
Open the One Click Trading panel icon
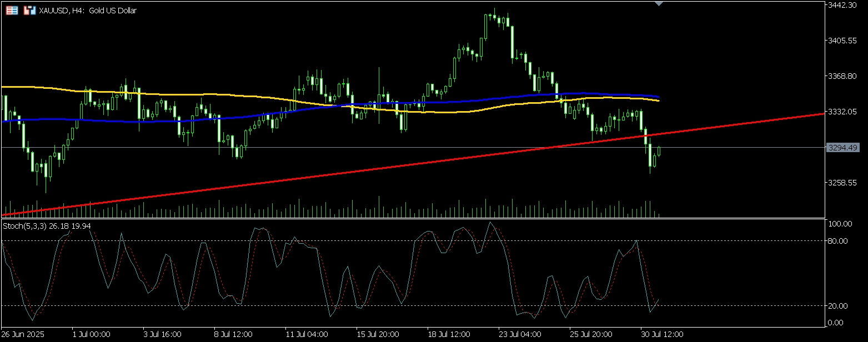pos(12,11)
